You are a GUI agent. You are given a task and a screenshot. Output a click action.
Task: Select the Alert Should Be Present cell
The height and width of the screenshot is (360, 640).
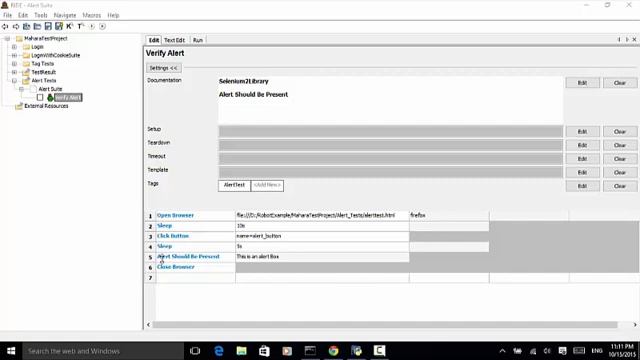195,257
